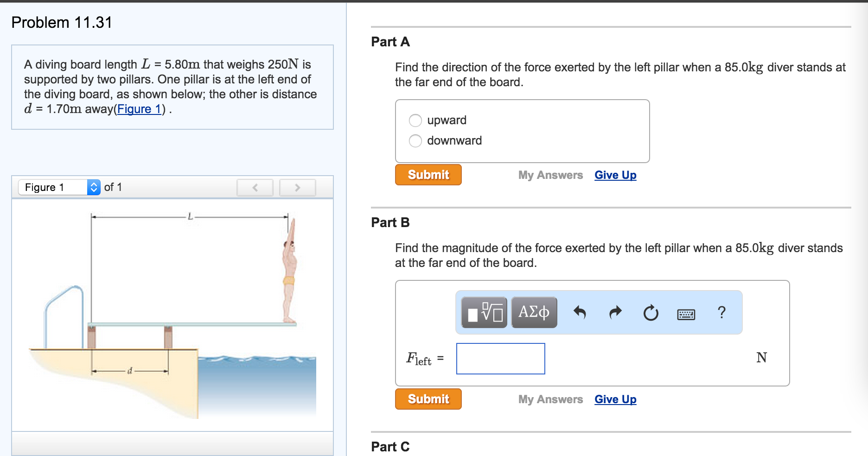Open the Greek symbols palette

pos(534,312)
